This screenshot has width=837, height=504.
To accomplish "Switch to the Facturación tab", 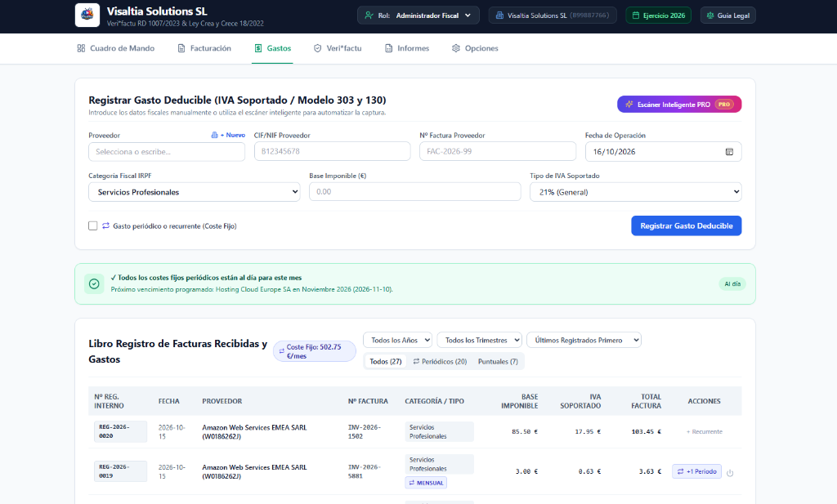I will pos(204,48).
